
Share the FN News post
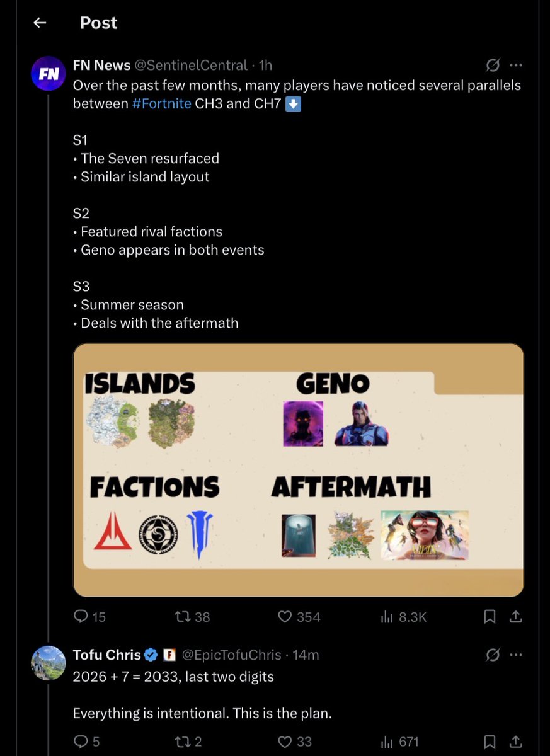click(516, 617)
